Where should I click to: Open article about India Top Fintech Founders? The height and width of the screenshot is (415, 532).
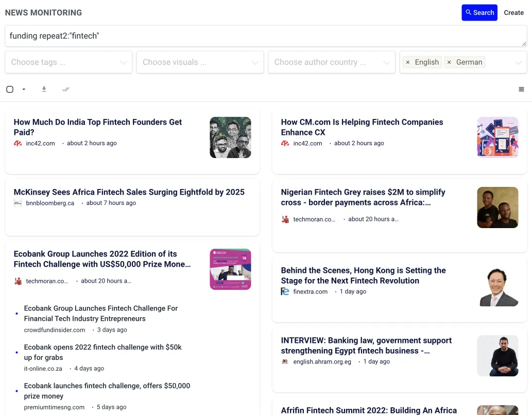tap(98, 127)
